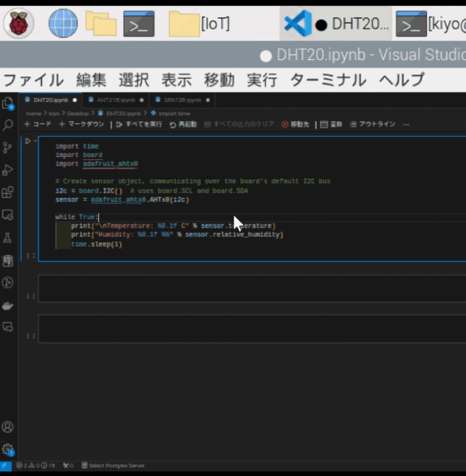
Task: Open the file manager folders icon in taskbar
Action: 101,23
